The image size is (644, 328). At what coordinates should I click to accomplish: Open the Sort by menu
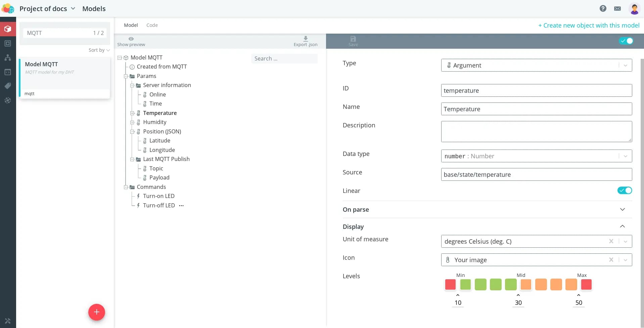[99, 50]
